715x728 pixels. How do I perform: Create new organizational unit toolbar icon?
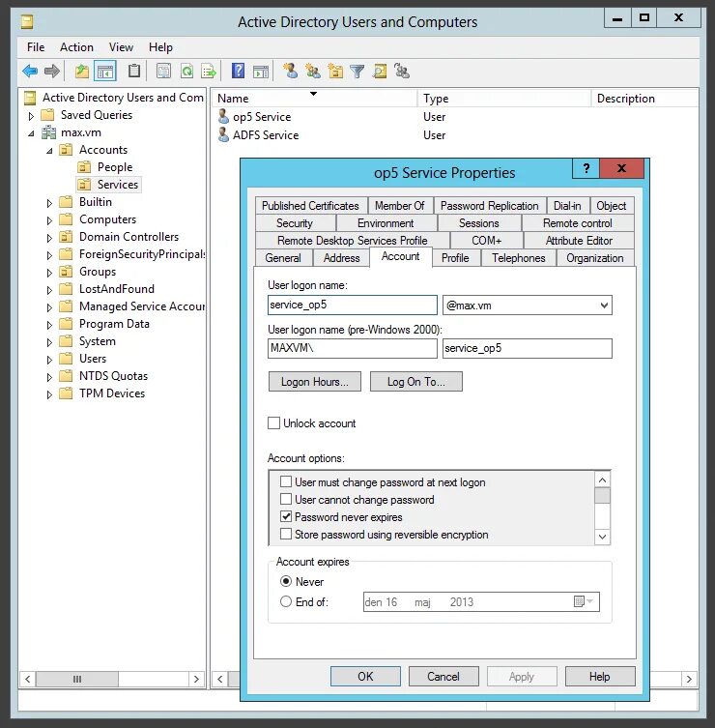tap(335, 71)
